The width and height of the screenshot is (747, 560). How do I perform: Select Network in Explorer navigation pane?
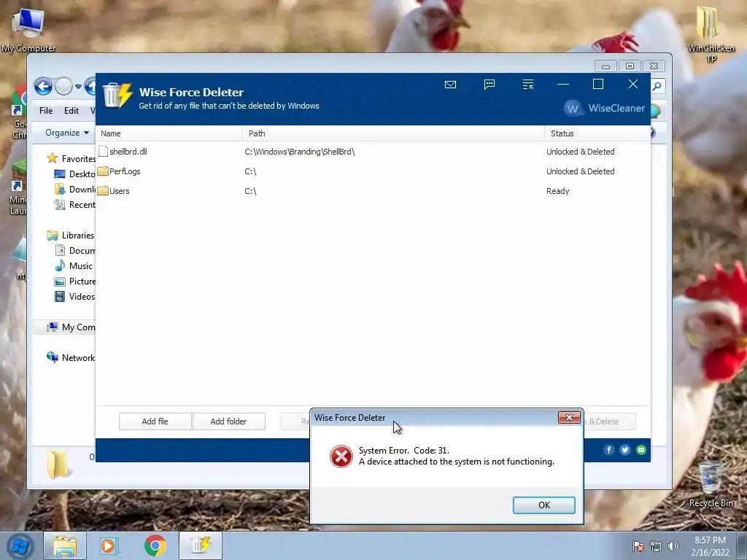[71, 357]
